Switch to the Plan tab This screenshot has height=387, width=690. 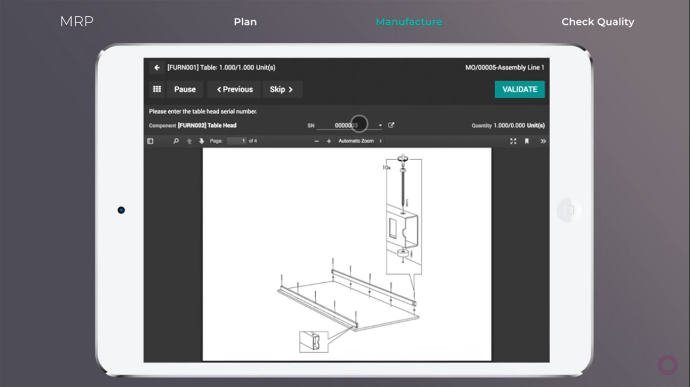pos(245,22)
